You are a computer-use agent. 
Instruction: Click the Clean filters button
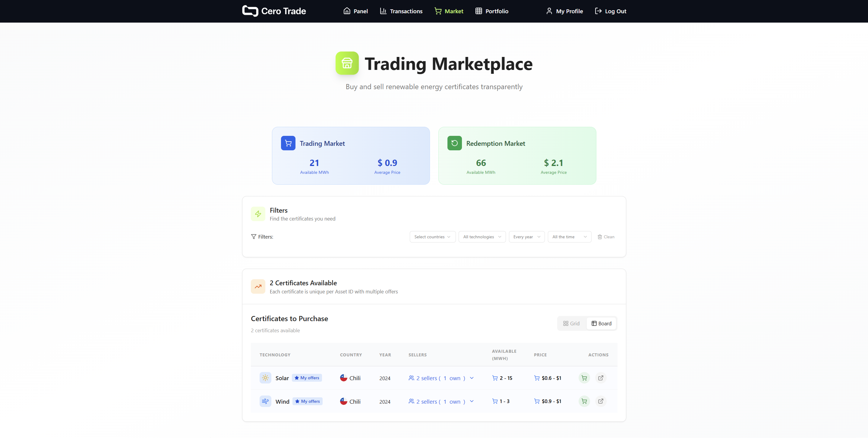606,237
